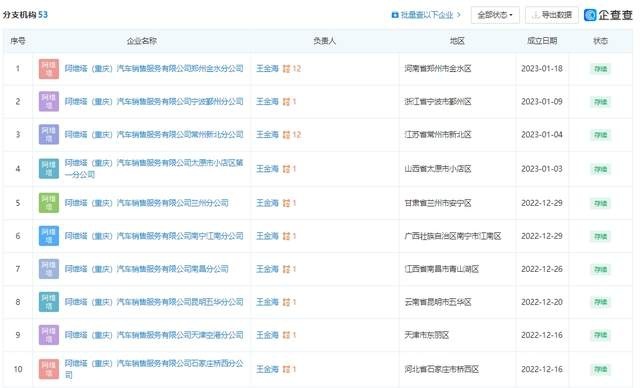Click the 地区 column header
This screenshot has width=640, height=388.
pos(457,41)
